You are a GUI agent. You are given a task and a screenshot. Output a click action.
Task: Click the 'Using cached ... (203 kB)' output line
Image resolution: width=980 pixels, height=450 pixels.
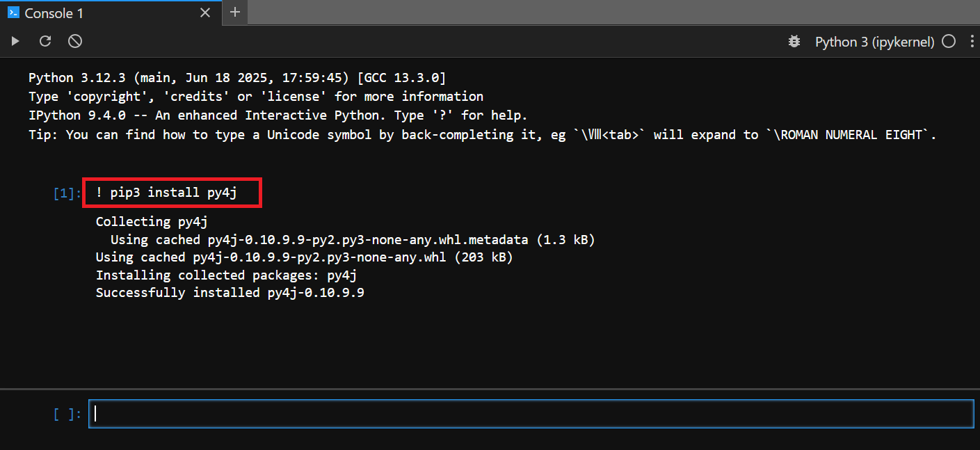(x=305, y=257)
